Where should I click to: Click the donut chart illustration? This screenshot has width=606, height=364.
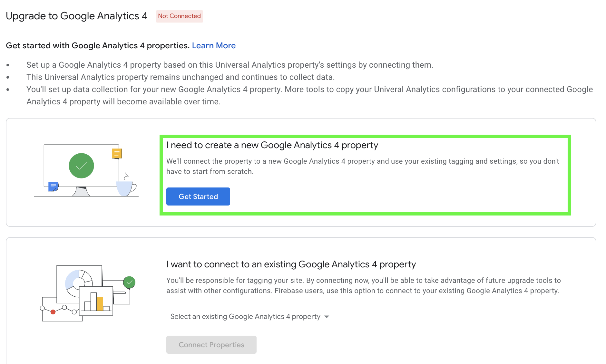point(79,283)
